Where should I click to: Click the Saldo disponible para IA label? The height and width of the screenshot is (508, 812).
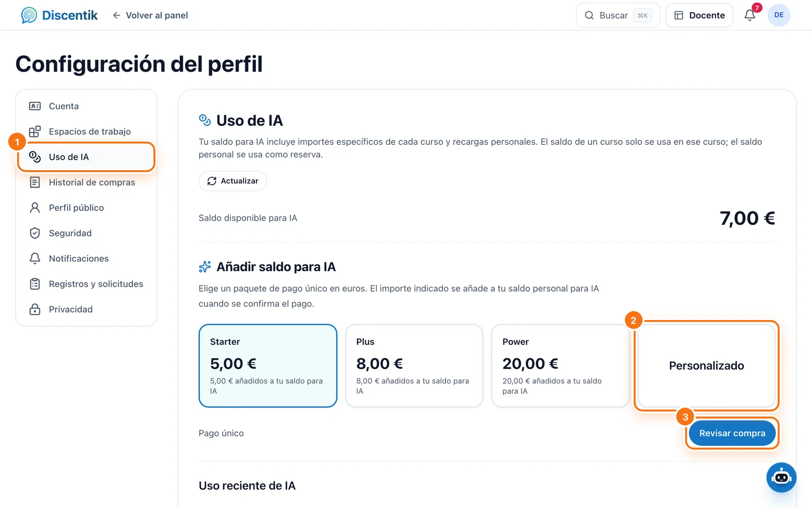click(248, 218)
